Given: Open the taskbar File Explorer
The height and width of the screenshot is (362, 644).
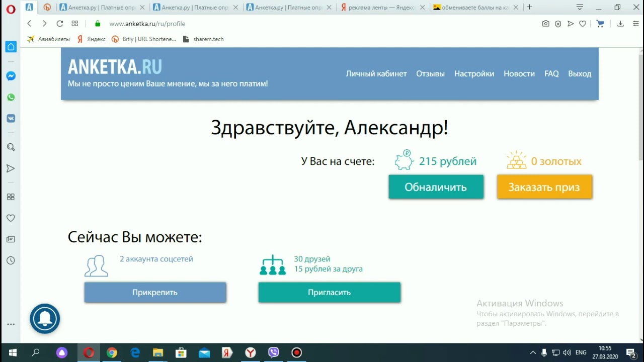Looking at the screenshot, I should pyautogui.click(x=158, y=352).
